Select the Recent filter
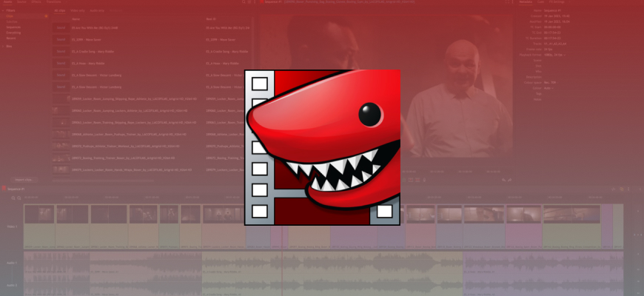644x296 pixels. coord(10,38)
